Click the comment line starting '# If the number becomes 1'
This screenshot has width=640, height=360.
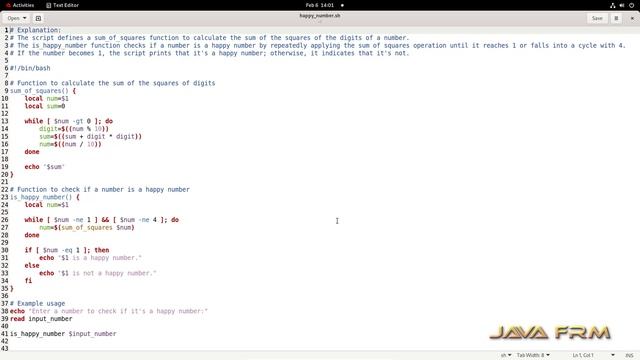tap(209, 53)
